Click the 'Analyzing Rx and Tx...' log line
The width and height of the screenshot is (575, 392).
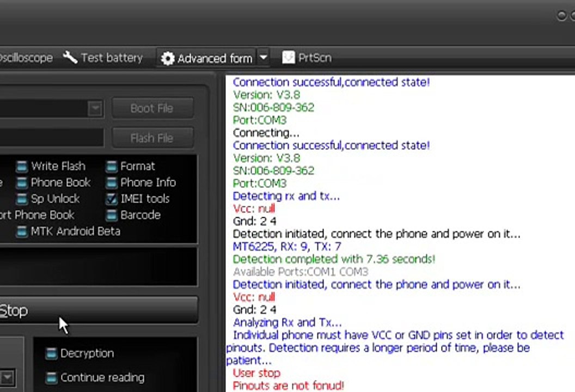287,322
